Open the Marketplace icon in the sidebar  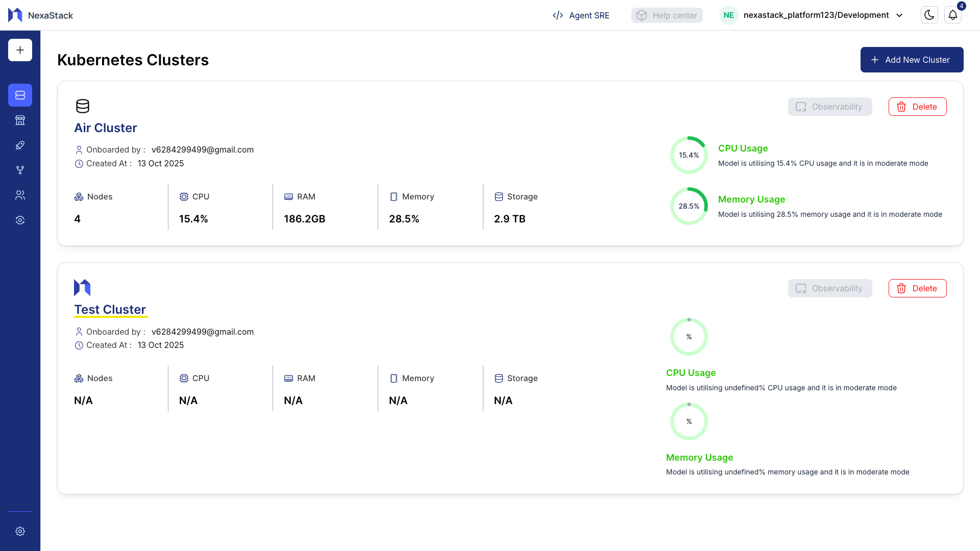click(x=20, y=120)
